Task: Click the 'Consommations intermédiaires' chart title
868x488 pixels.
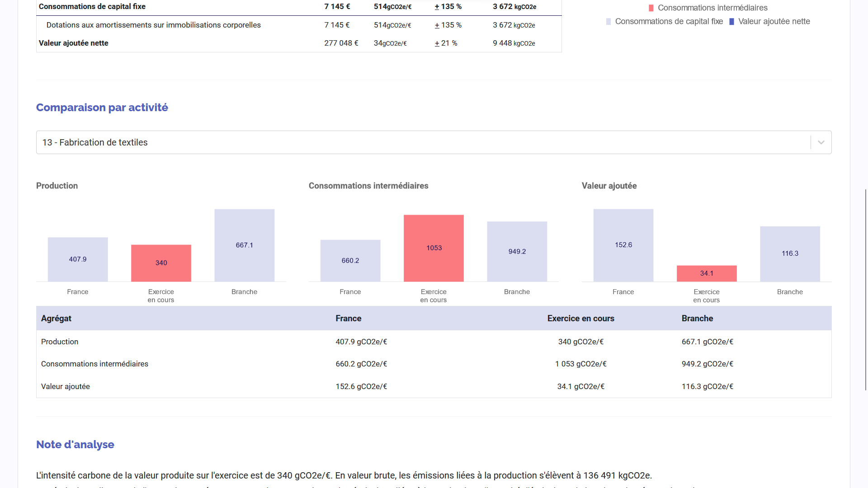Action: (368, 186)
